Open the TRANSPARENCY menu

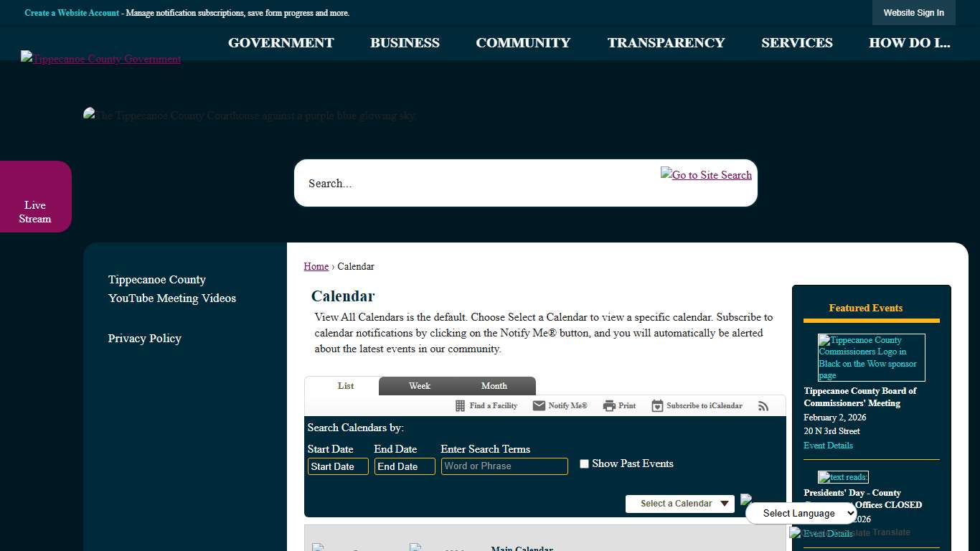tap(666, 42)
